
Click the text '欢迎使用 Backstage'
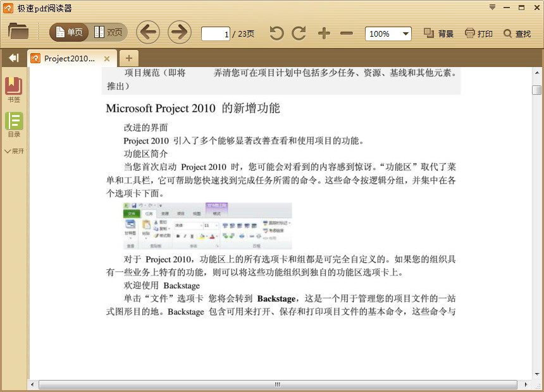point(162,286)
